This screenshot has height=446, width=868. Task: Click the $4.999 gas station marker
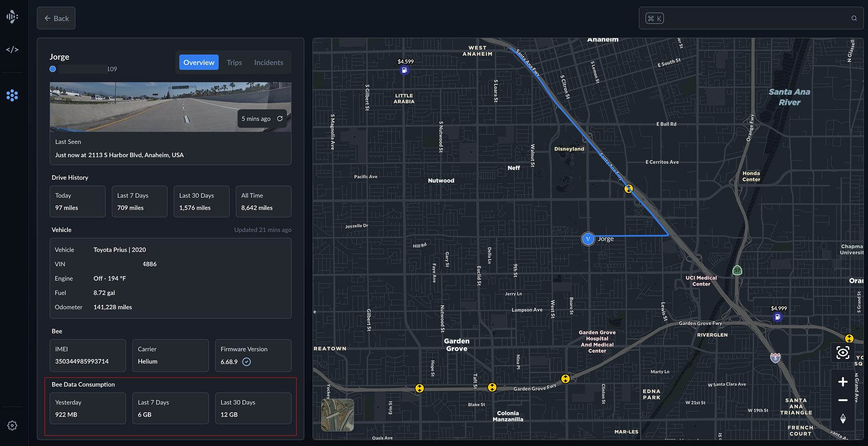point(777,317)
